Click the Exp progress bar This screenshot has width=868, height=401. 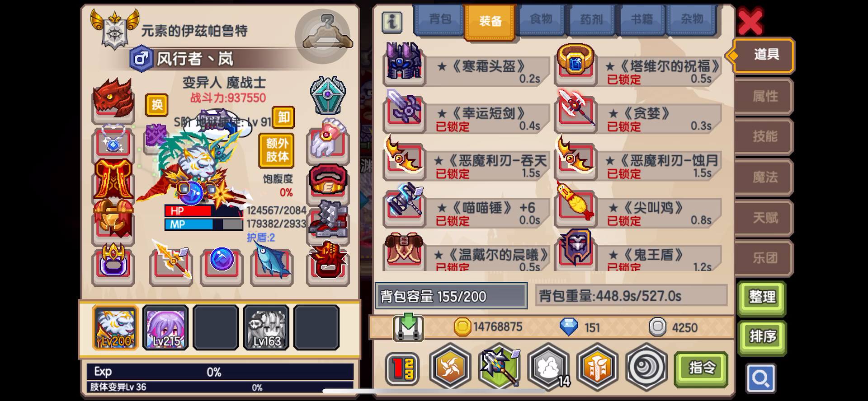[x=220, y=372]
